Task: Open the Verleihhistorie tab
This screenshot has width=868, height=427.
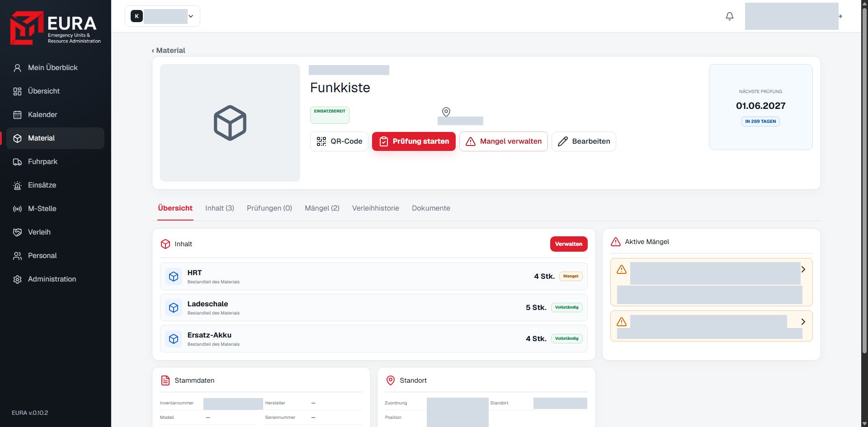Action: [x=376, y=208]
